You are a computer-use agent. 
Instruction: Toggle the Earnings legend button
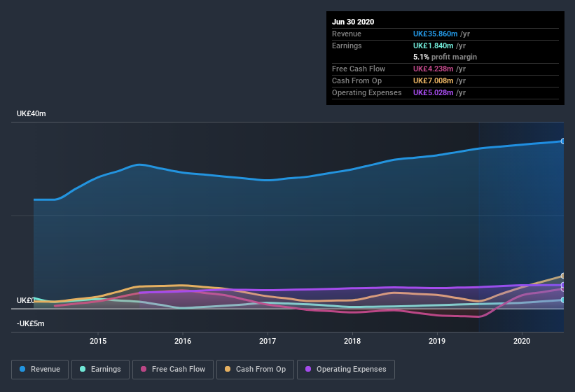pos(100,370)
